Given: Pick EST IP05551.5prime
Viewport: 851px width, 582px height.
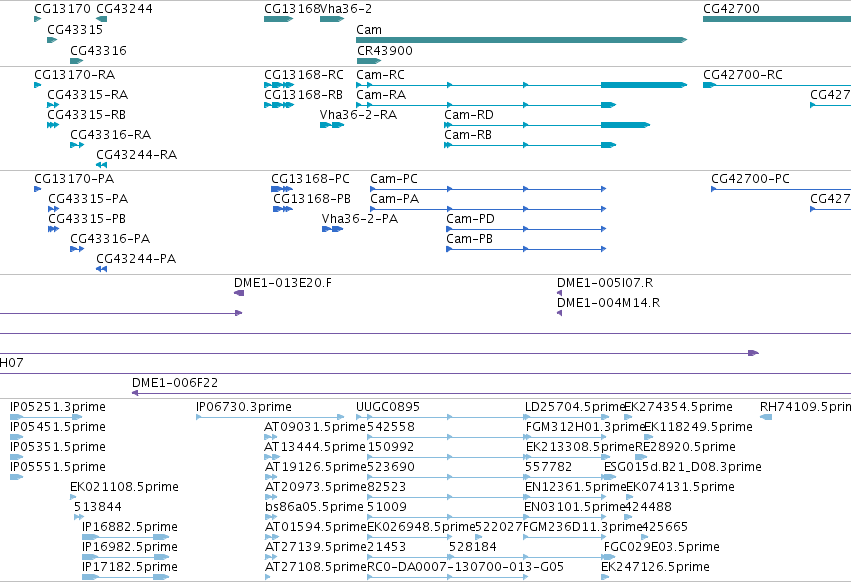Looking at the screenshot, I should coord(58,467).
